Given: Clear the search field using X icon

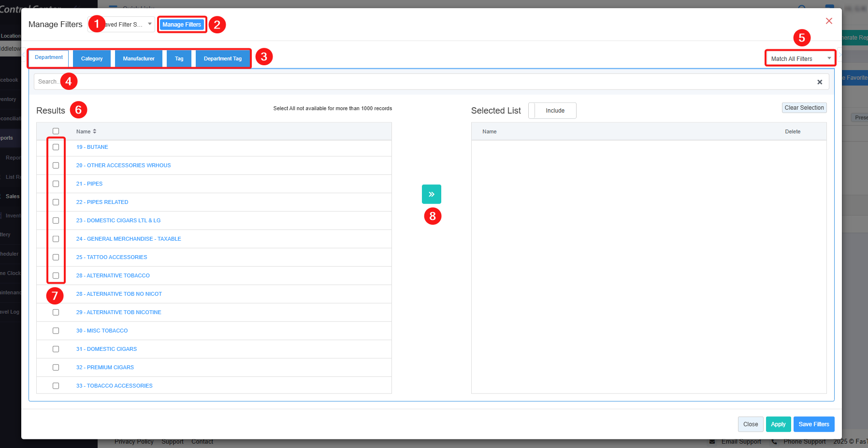Looking at the screenshot, I should 820,82.
